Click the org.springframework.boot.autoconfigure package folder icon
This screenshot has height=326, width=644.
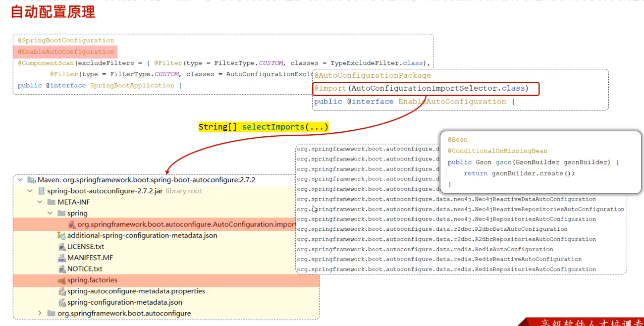tap(52, 314)
